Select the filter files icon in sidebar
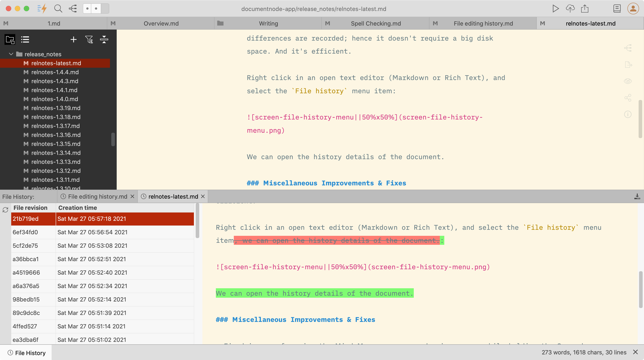644x360 pixels. pos(89,39)
